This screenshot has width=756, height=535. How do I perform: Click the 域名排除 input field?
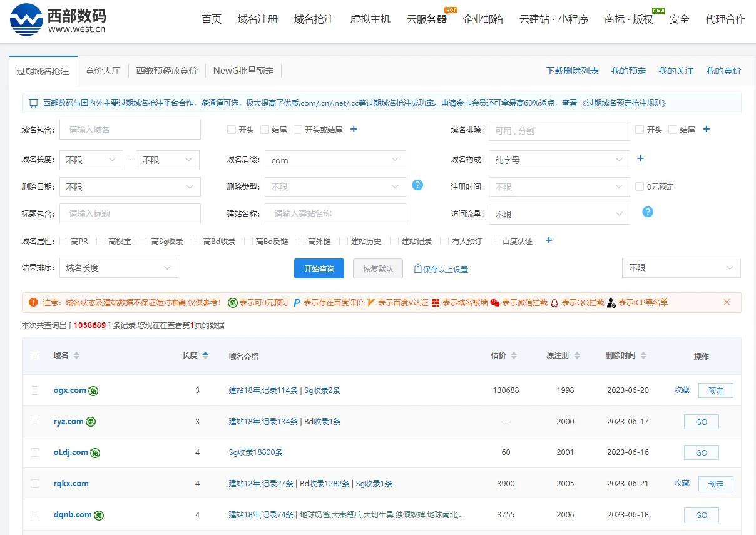point(559,131)
